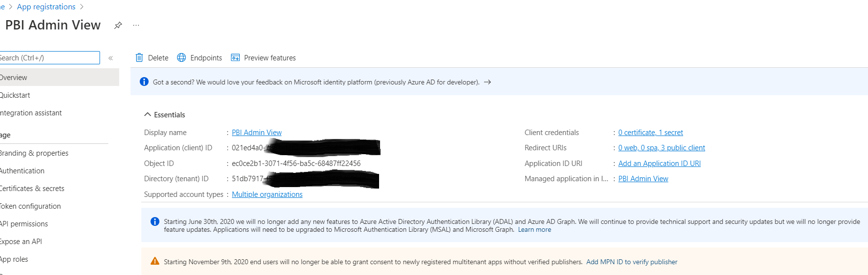Open 0 certificate, 1 secret link

click(x=650, y=133)
